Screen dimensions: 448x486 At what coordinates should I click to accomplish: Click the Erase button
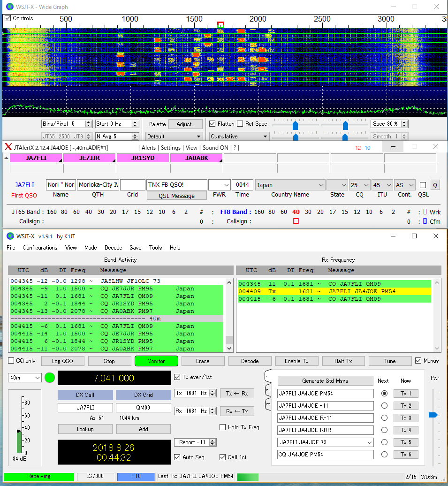203,361
